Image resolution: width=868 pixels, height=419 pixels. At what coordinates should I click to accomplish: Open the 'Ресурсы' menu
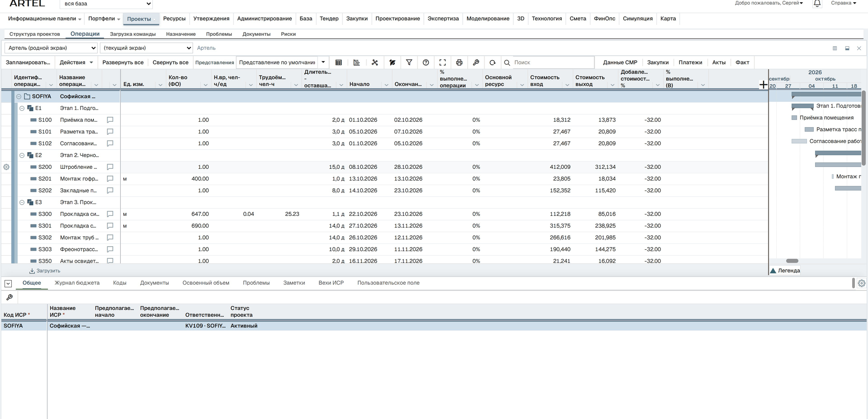[174, 19]
